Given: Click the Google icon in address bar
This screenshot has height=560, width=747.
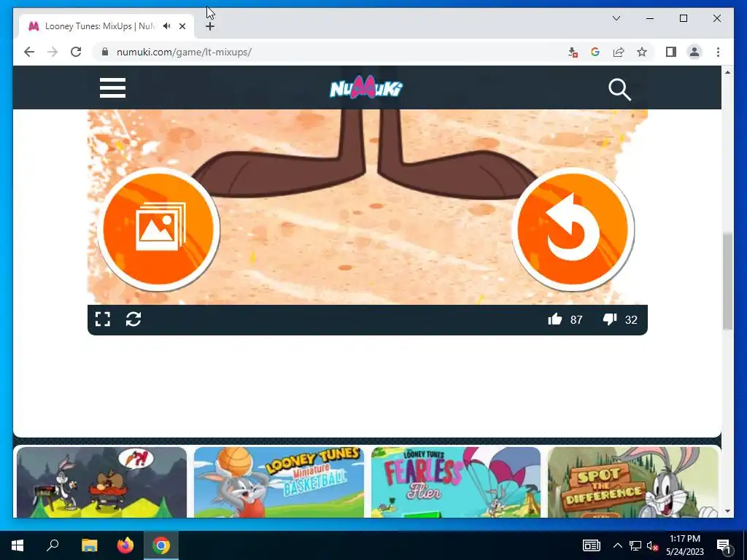Looking at the screenshot, I should click(x=595, y=52).
